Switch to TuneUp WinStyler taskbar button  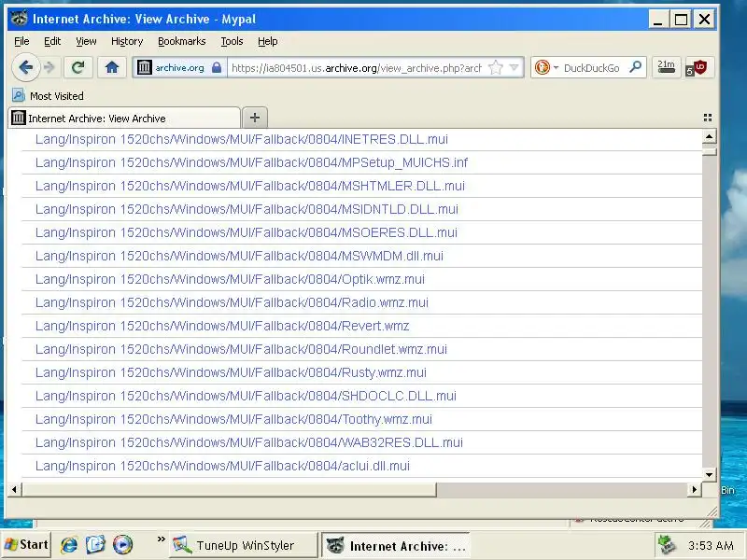(243, 545)
